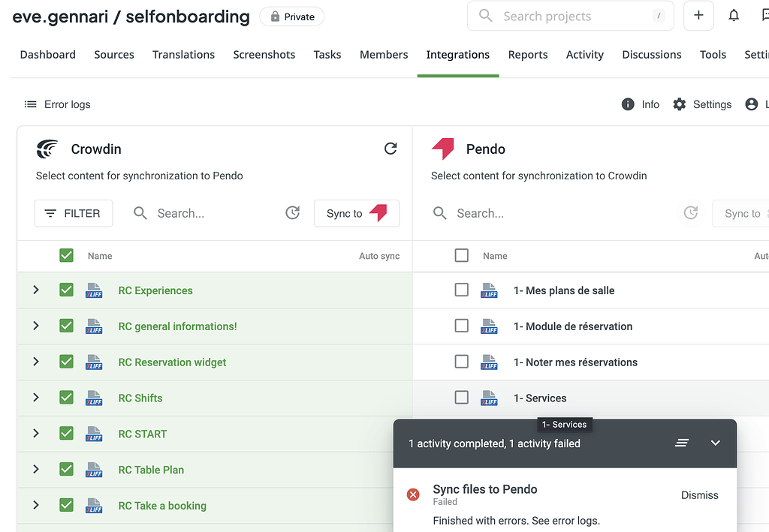Screen dimensions: 769x532
Task: Click the FILTER button
Action: [74, 213]
